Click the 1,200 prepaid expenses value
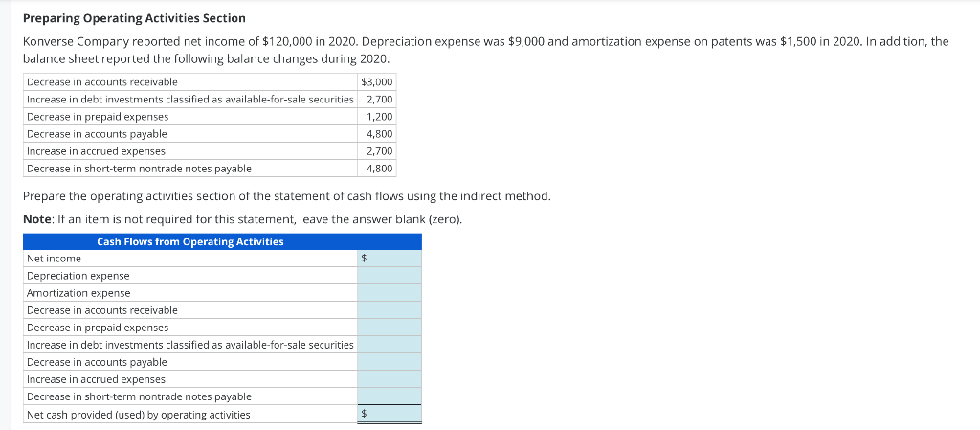 pos(379,116)
